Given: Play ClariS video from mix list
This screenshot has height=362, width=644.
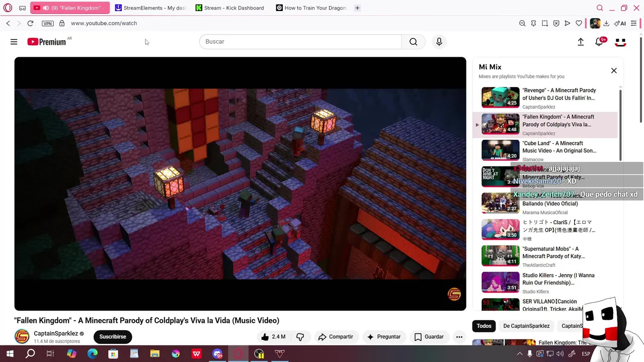Looking at the screenshot, I should coord(545,230).
